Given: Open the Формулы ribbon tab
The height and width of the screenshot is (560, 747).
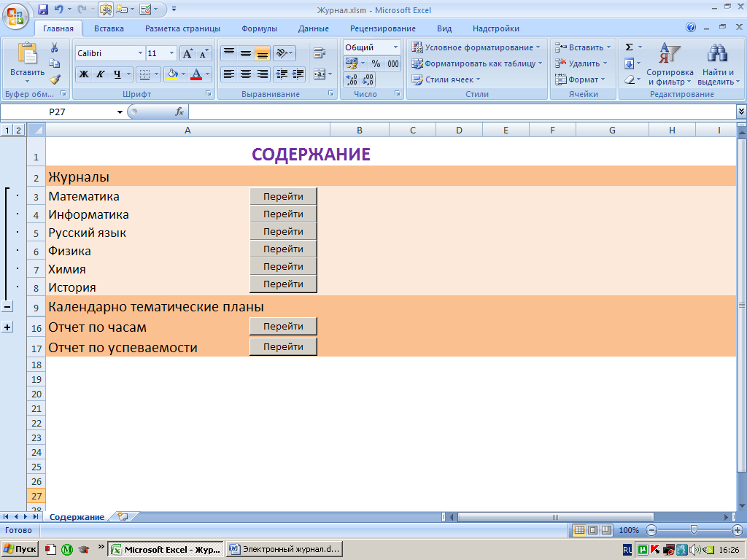Looking at the screenshot, I should (259, 28).
